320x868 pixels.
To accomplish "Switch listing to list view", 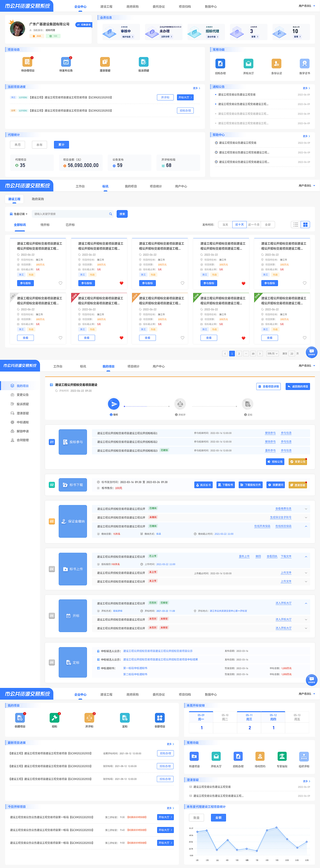I will (295, 225).
